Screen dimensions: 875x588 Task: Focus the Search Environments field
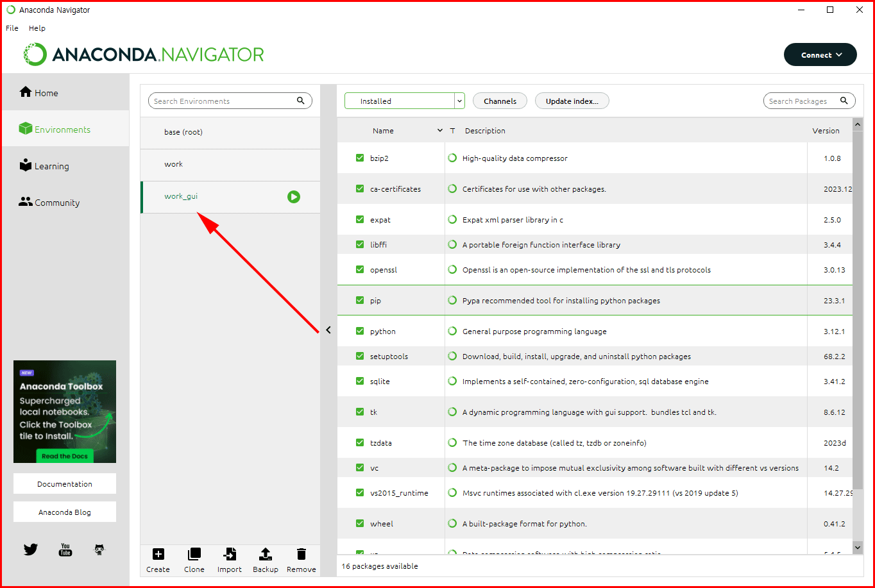pyautogui.click(x=230, y=101)
